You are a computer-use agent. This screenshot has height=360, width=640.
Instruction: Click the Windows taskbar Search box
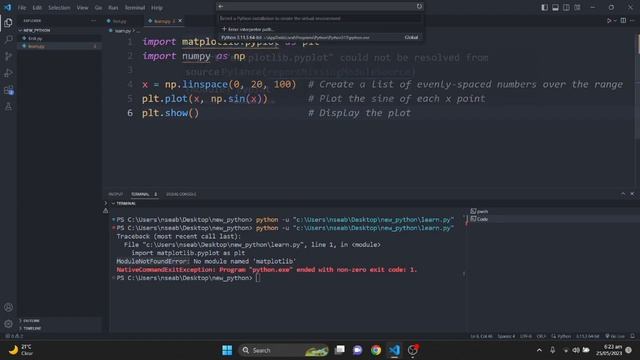click(284, 350)
